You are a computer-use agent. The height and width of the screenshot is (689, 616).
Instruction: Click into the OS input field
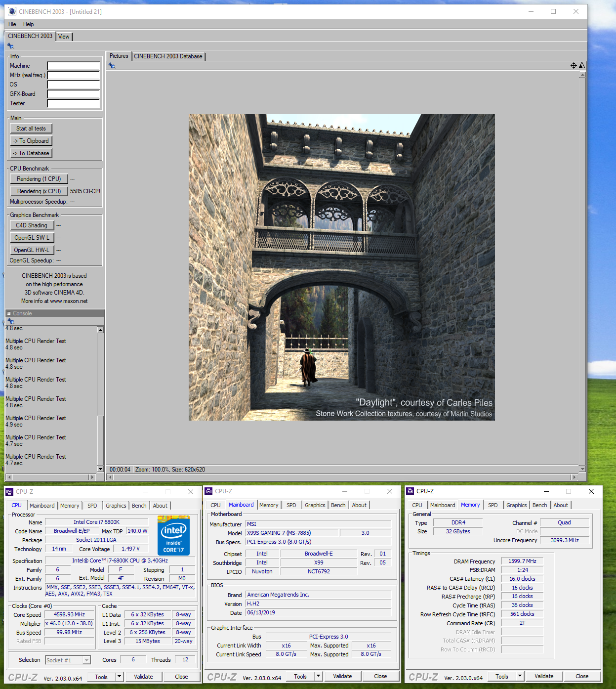coord(74,85)
